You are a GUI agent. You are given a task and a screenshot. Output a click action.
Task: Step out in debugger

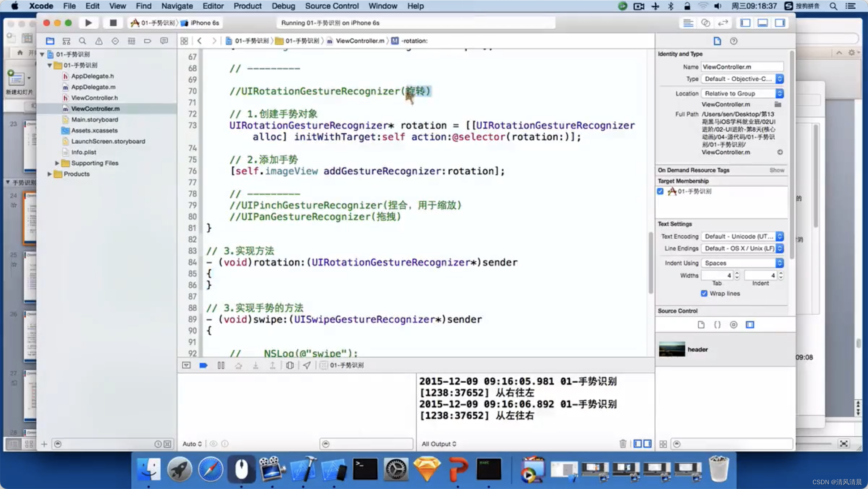[273, 365]
